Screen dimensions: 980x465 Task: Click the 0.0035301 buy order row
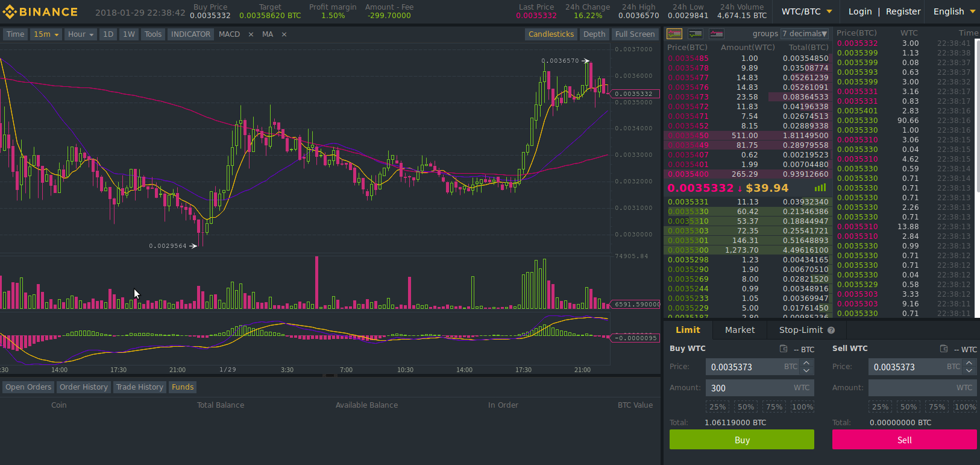[748, 241]
